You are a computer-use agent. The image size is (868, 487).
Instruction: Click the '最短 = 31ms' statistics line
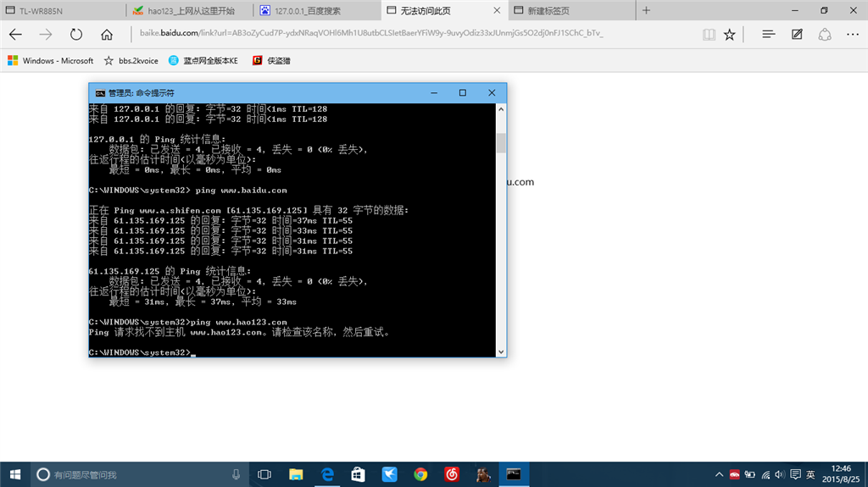[203, 302]
